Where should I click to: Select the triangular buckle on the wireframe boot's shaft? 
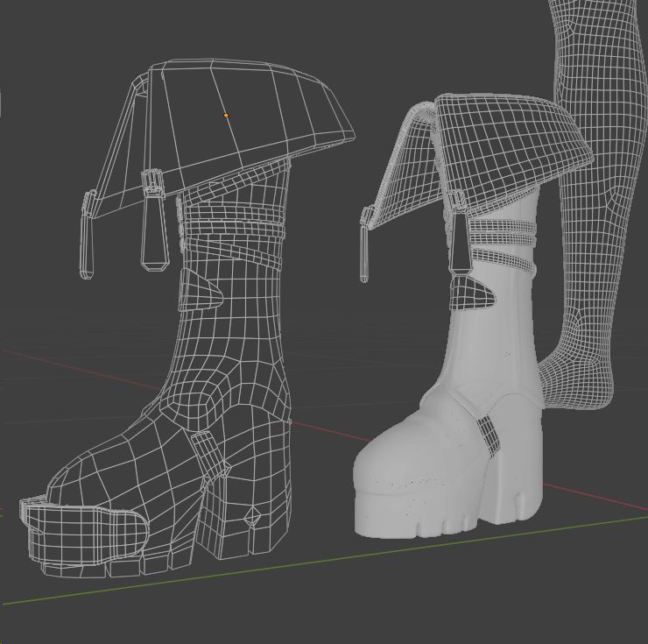coord(201,288)
